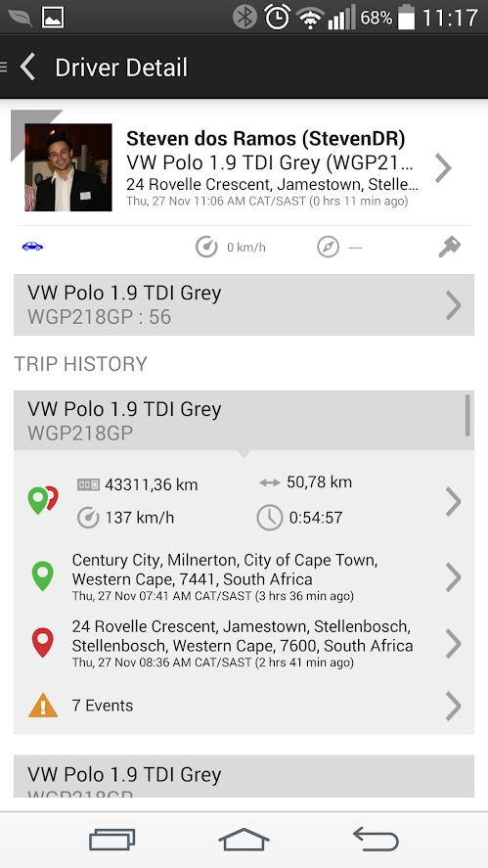Image resolution: width=488 pixels, height=868 pixels.
Task: Tap the back arrow in Driver Detail header
Action: pyautogui.click(x=27, y=68)
